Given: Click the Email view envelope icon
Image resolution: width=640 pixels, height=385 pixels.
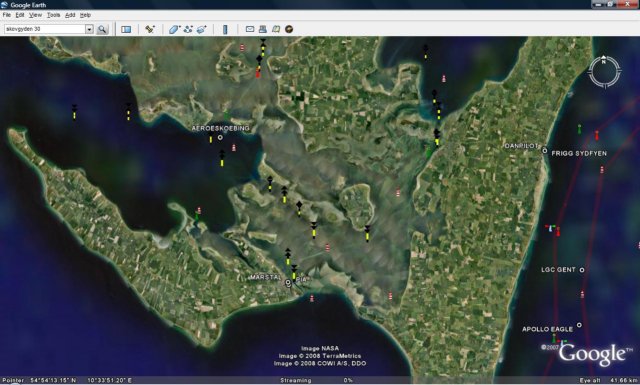Looking at the screenshot, I should coord(250,29).
